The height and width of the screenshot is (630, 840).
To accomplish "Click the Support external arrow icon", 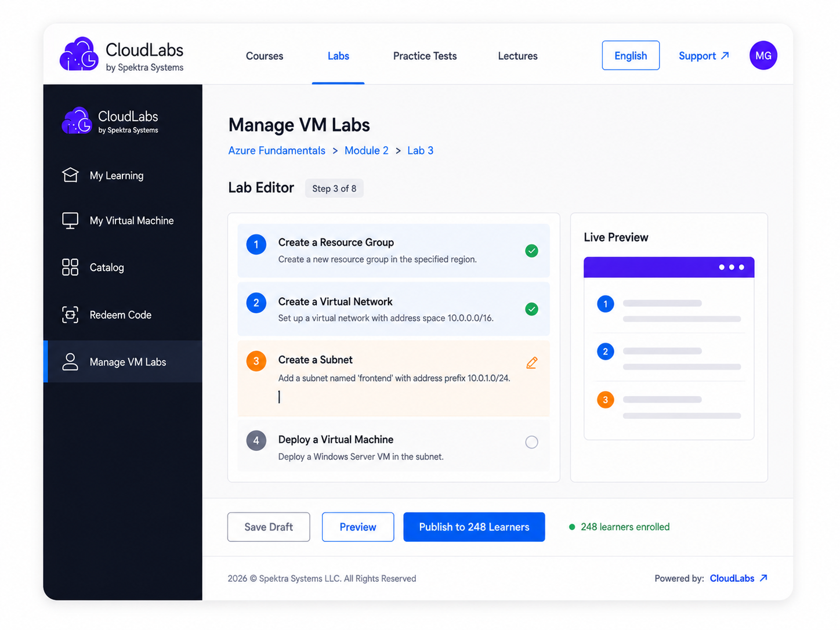I will point(725,56).
